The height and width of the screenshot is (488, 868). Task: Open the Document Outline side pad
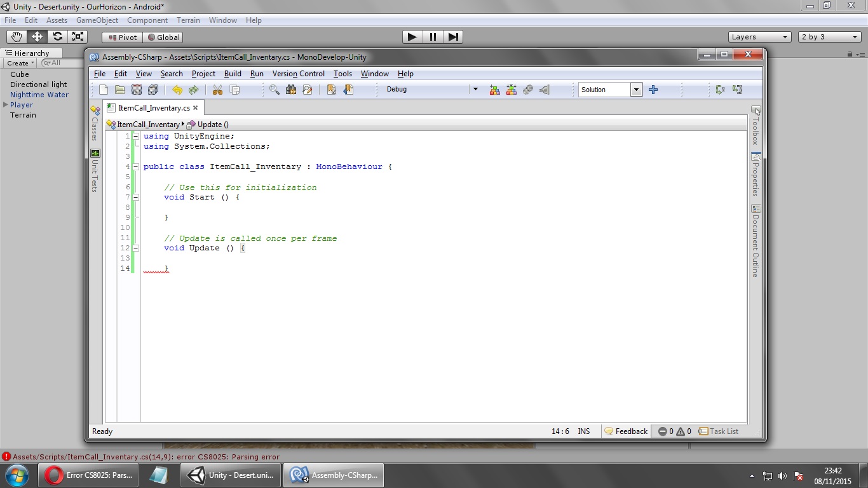point(756,241)
